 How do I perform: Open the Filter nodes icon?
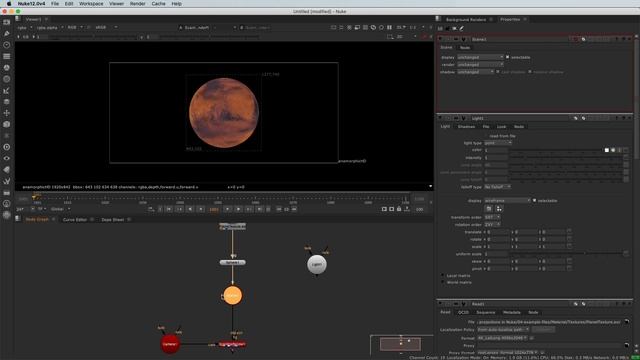[7, 79]
